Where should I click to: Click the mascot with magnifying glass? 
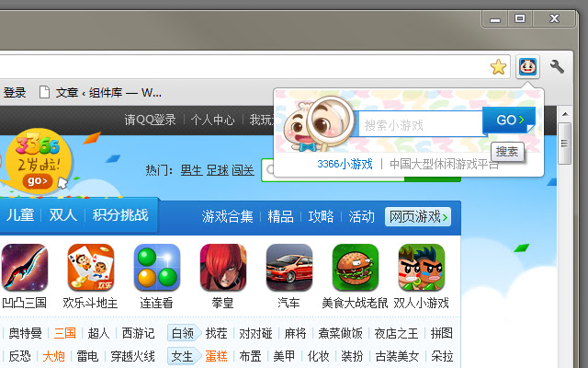pyautogui.click(x=318, y=124)
